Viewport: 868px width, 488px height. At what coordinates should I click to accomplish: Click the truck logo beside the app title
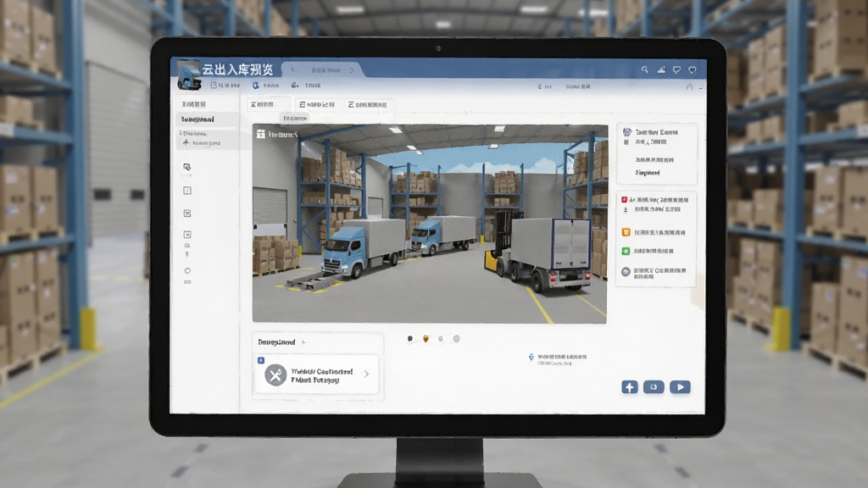click(x=189, y=75)
